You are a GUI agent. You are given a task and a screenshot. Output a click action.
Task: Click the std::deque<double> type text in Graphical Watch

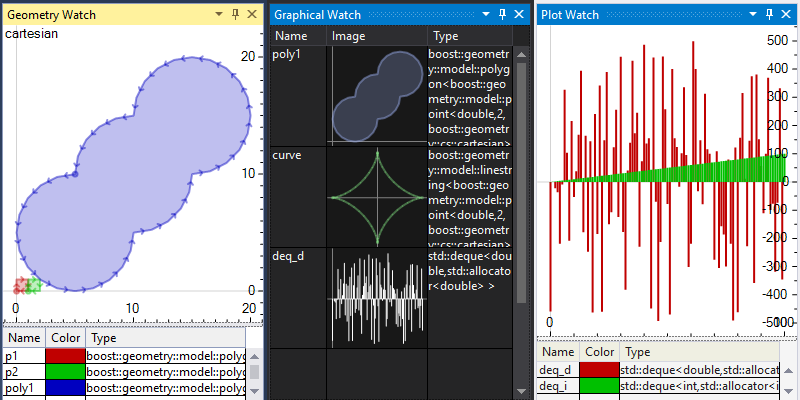[x=469, y=270]
